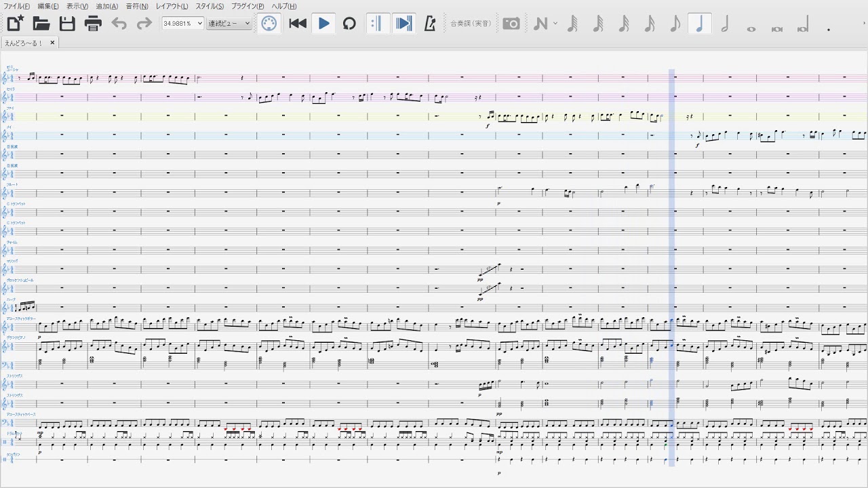Open the レイアウト(L) menu
The width and height of the screenshot is (868, 488).
coord(172,6)
